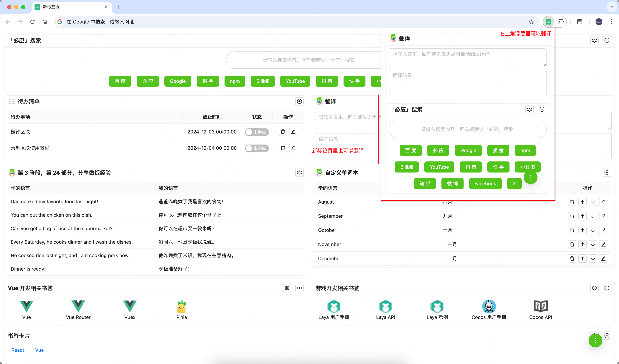The width and height of the screenshot is (619, 364).
Task: Toggle 录制区块使用教程 status switch
Action: pyautogui.click(x=257, y=148)
